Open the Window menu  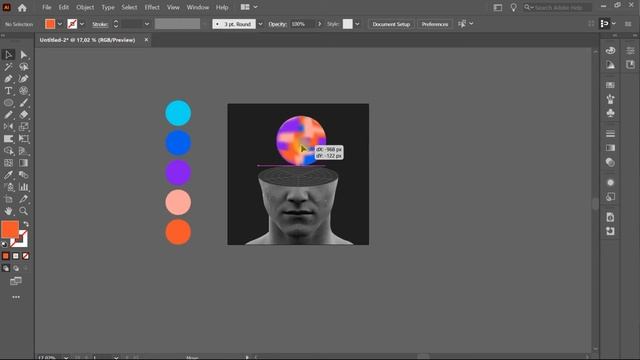tap(198, 7)
